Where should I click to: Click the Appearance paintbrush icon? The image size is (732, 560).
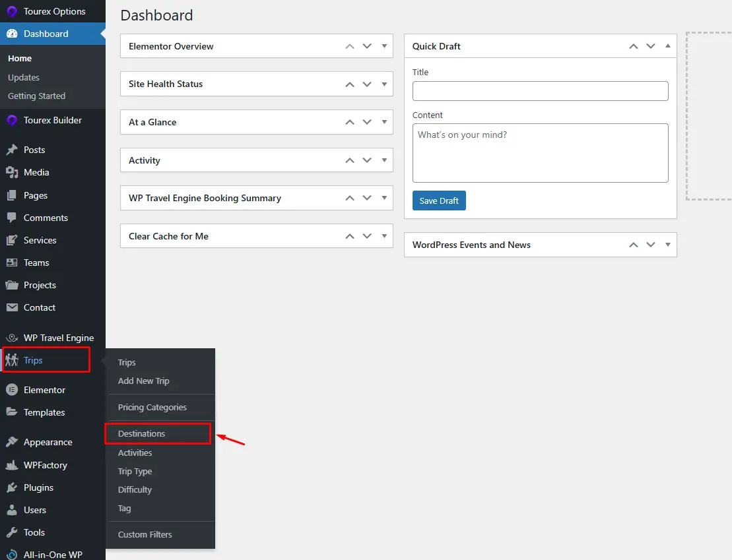[12, 442]
